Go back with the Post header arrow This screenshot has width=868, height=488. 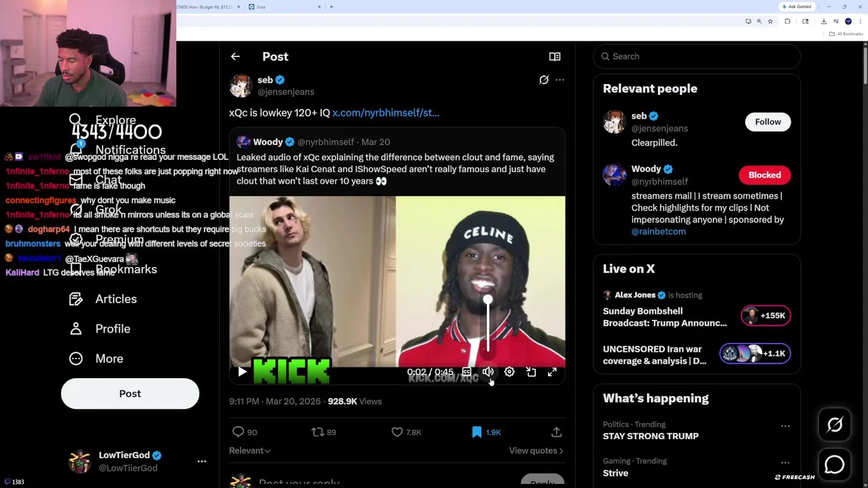(235, 57)
